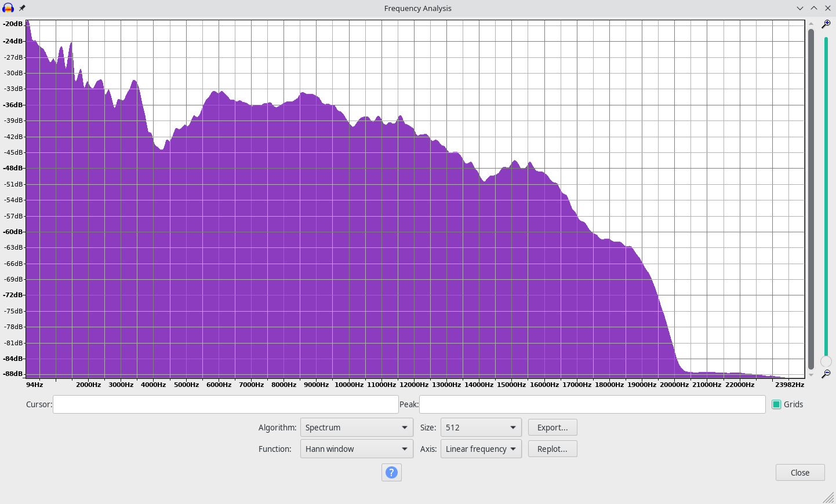Image resolution: width=836 pixels, height=504 pixels.
Task: Click the Frequency Analysis window title
Action: click(417, 8)
